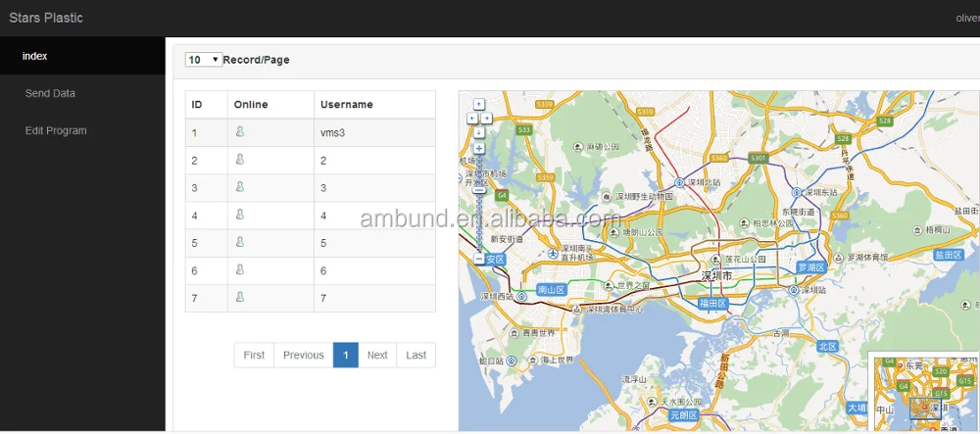Click the 深圳东站 station icon on map
Image resolution: width=980 pixels, height=434 pixels.
click(797, 192)
